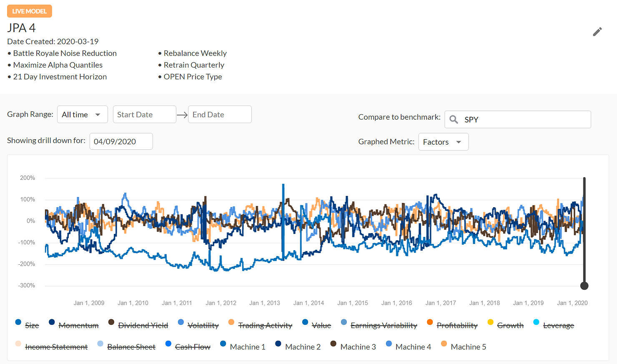Image resolution: width=617 pixels, height=364 pixels.
Task: Click the Graph Range label
Action: 30,114
